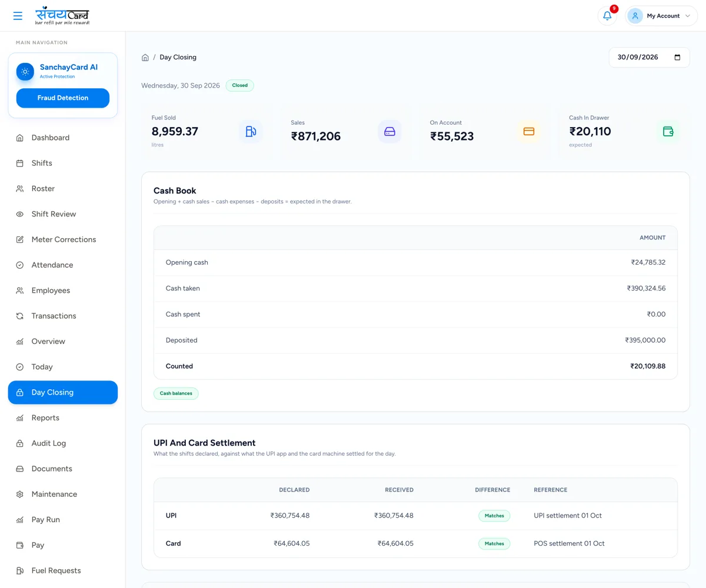Click the Deposited amount ₹395,000.00
The image size is (706, 588).
[x=645, y=340]
